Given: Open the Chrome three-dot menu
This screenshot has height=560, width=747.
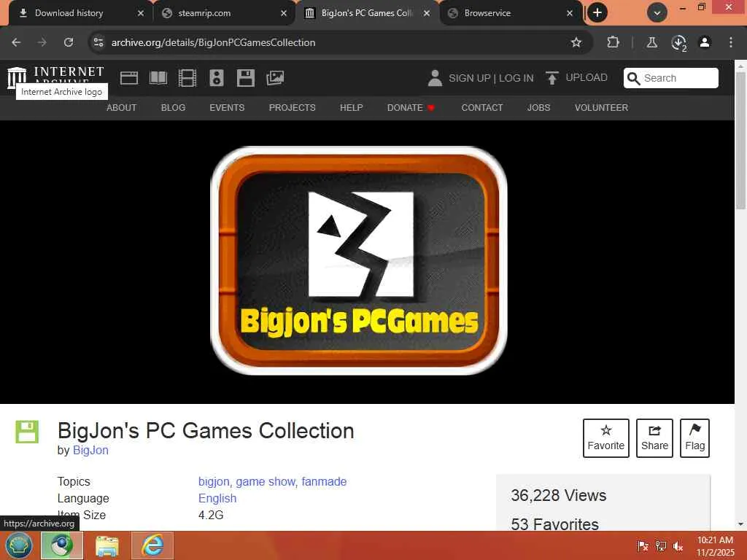Looking at the screenshot, I should (x=731, y=42).
